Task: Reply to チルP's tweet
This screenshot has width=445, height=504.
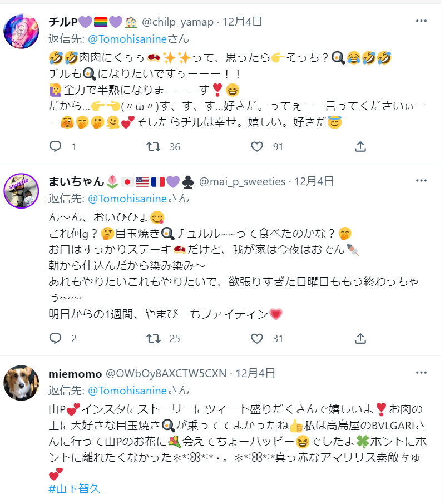Action: click(x=55, y=147)
